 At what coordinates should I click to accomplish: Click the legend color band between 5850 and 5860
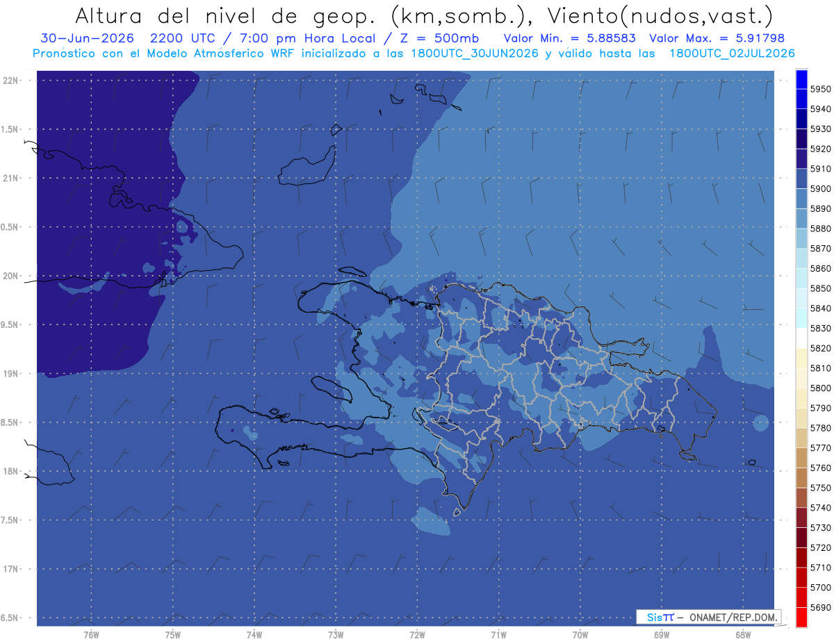801,279
